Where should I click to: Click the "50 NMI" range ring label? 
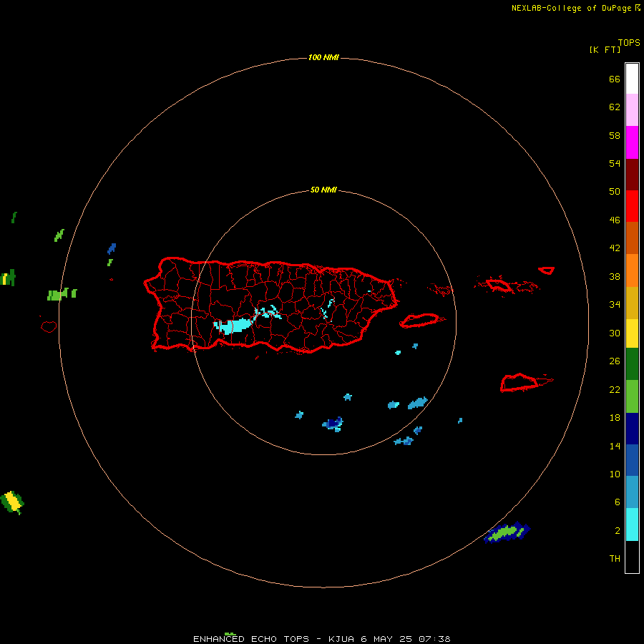tap(323, 190)
